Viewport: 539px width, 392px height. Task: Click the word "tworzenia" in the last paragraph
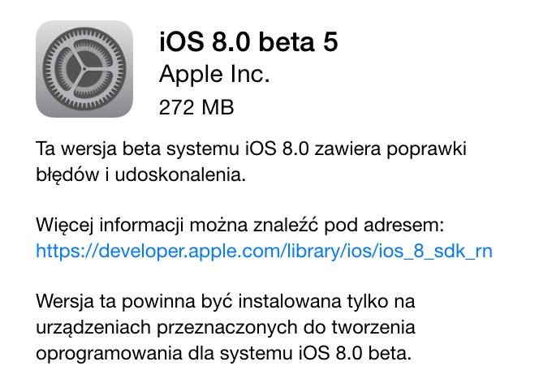tap(373, 327)
